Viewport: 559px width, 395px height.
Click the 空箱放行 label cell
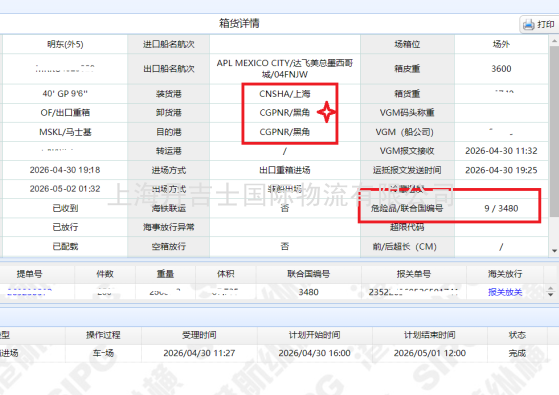[x=169, y=247]
